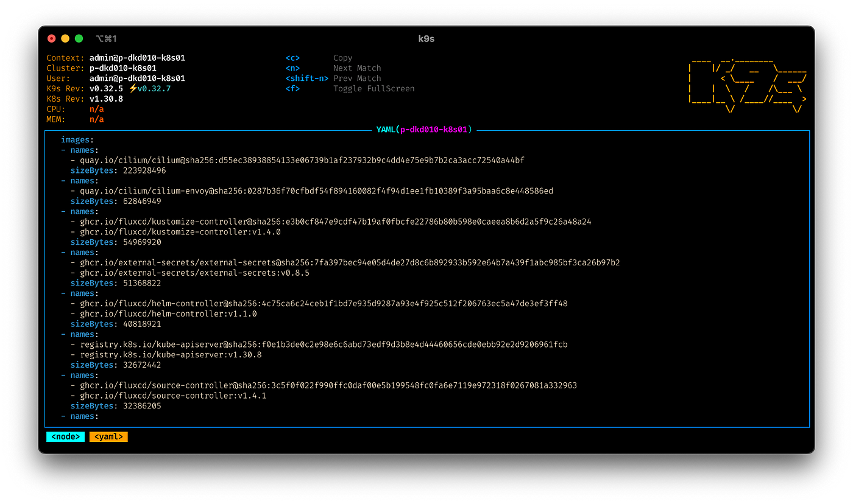
Task: Click the <node> breadcrumb
Action: (x=65, y=436)
